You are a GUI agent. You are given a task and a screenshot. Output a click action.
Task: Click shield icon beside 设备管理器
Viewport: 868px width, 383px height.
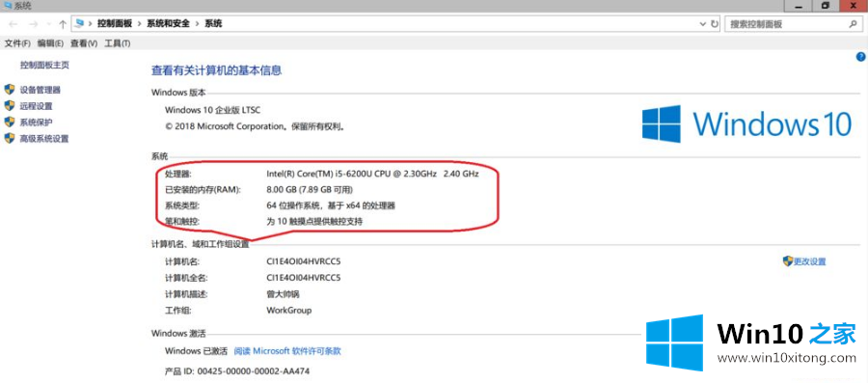[10, 89]
